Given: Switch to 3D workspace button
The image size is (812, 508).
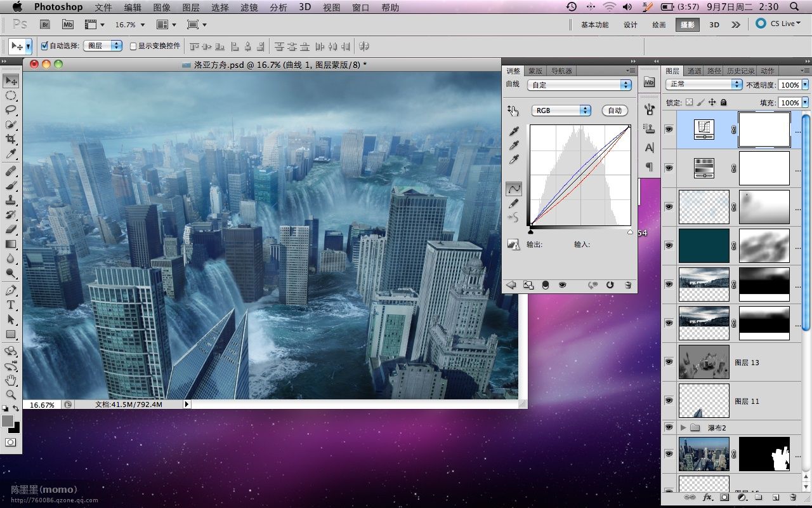Looking at the screenshot, I should pos(714,25).
